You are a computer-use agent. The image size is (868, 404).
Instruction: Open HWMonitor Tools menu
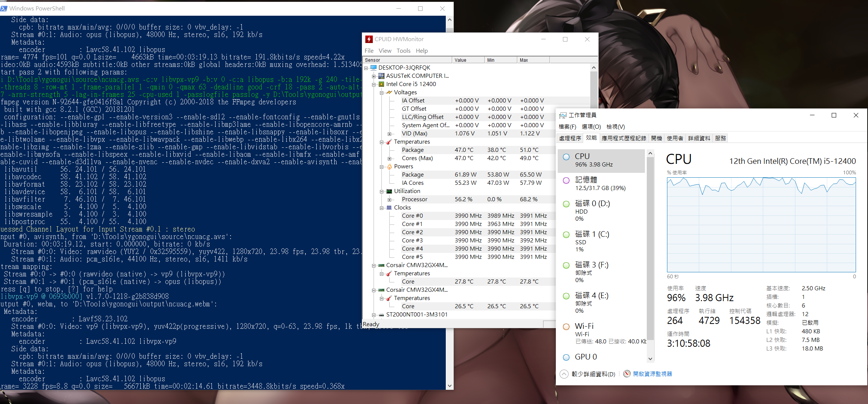(403, 50)
